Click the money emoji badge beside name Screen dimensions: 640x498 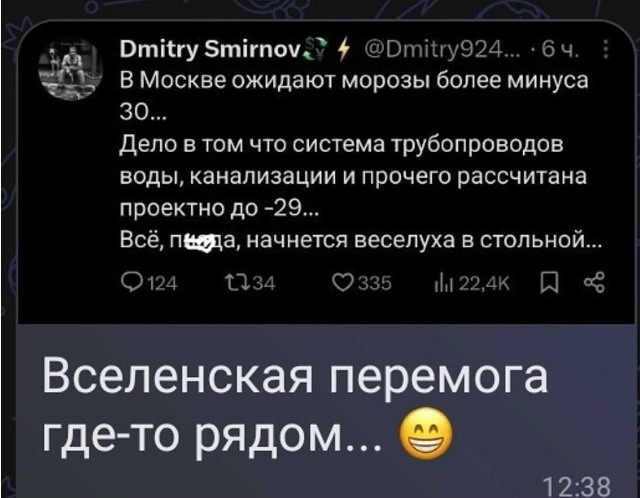click(x=316, y=47)
